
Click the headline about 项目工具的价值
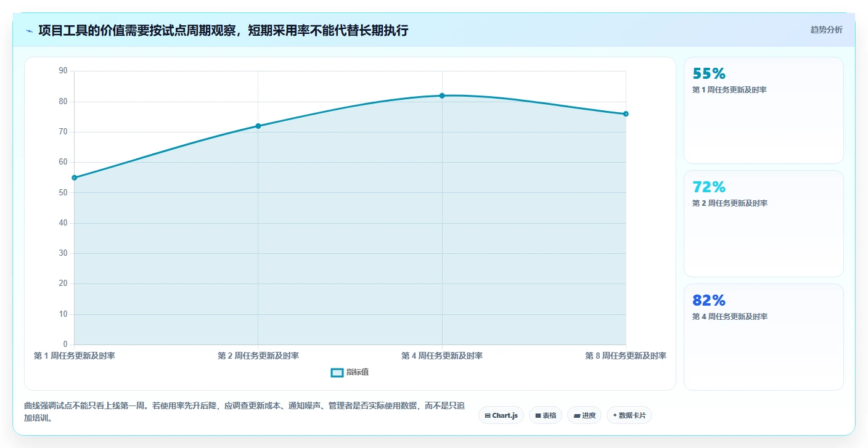click(x=223, y=30)
